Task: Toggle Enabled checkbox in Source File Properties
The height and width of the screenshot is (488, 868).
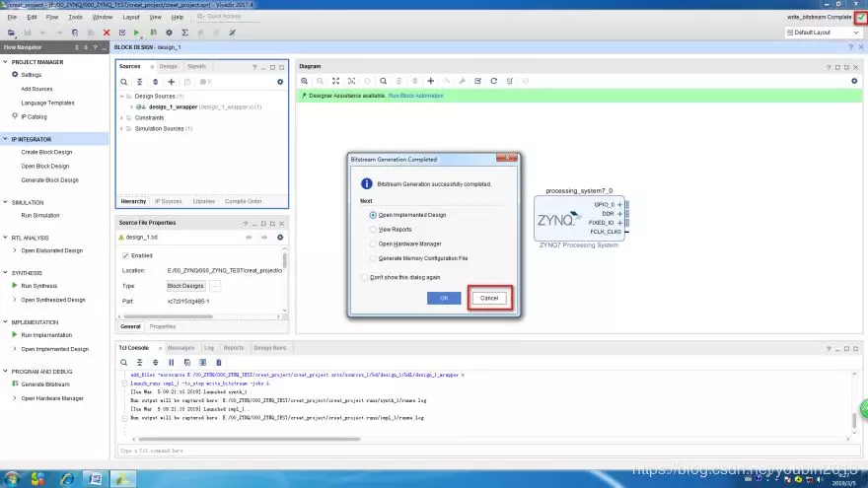Action: tap(125, 255)
